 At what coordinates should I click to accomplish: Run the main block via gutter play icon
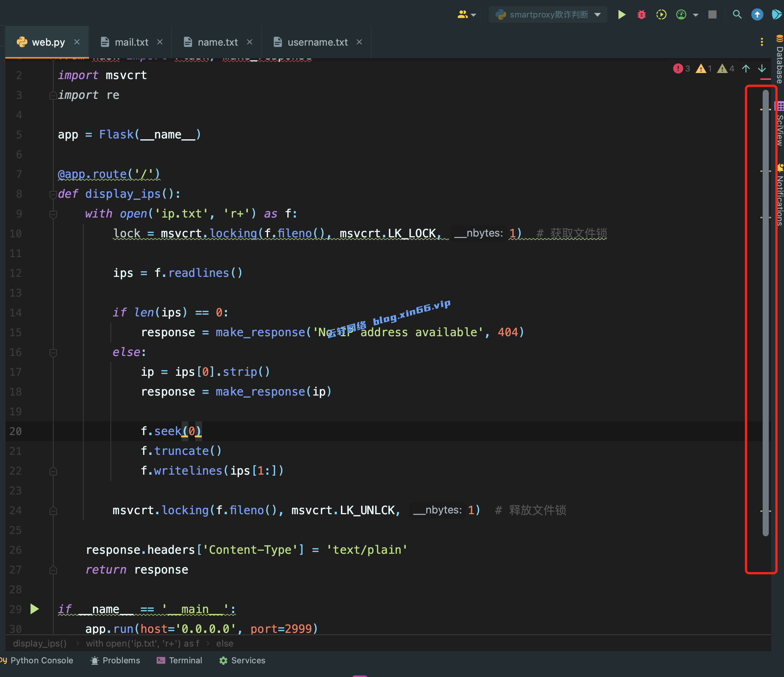pyautogui.click(x=35, y=609)
